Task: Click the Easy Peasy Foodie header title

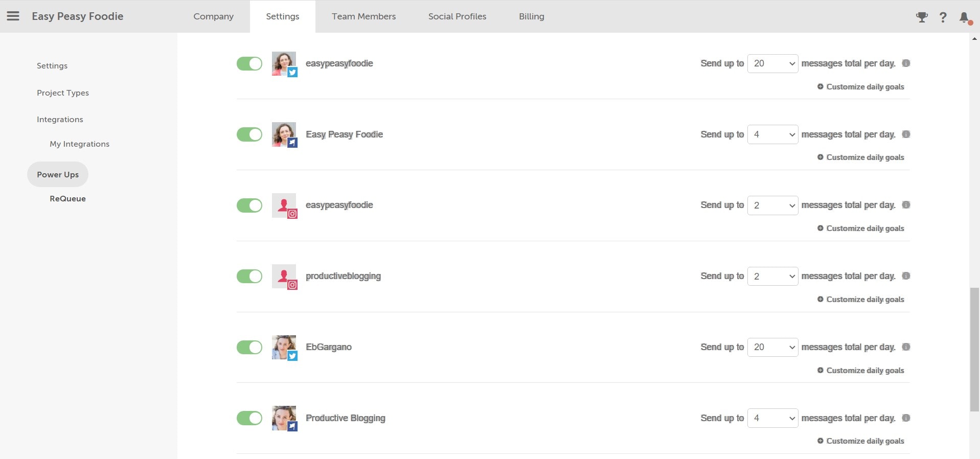Action: (x=78, y=16)
